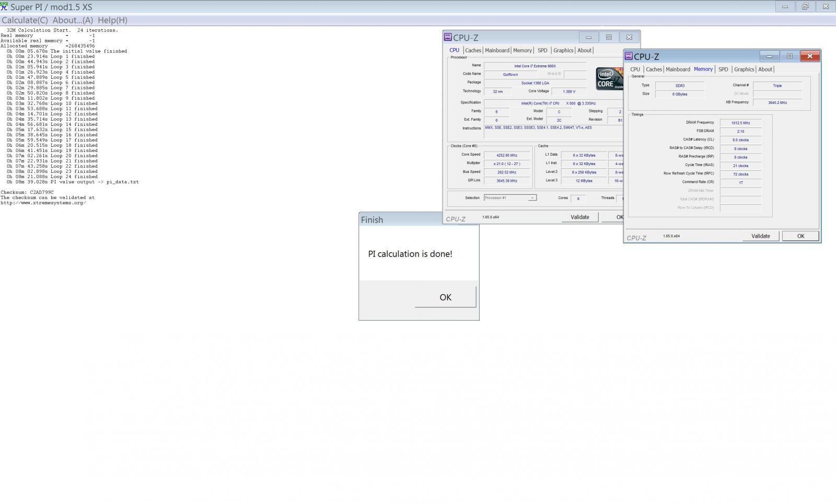Open SPD tab in the background CPU-Z window
Viewport: 836px width, 504px height.
pyautogui.click(x=542, y=50)
